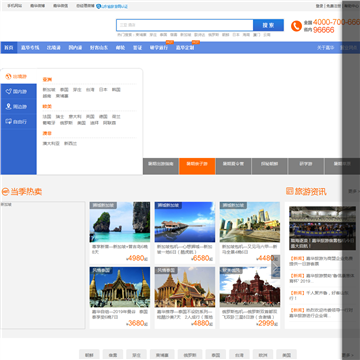The width and height of the screenshot is (360, 360).
Task: Click 韩国 in the Asia destination list
Action: click(x=116, y=90)
